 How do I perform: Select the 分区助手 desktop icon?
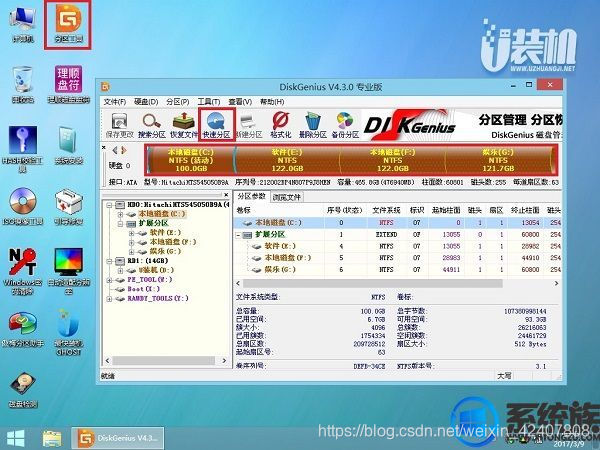point(23,329)
